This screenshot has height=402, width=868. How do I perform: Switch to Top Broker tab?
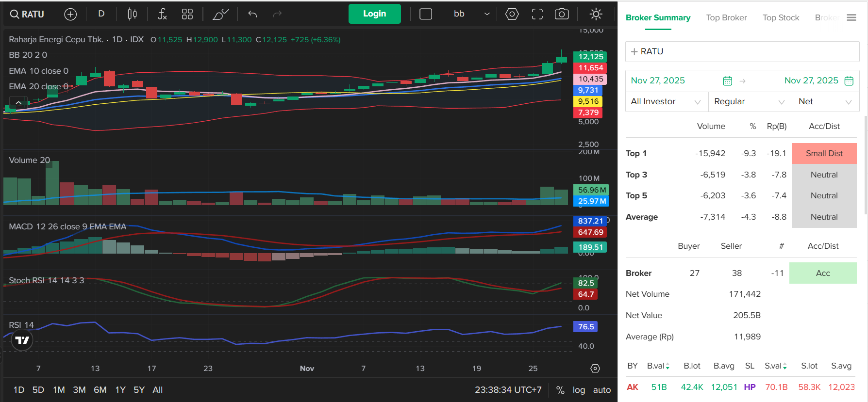(x=726, y=17)
